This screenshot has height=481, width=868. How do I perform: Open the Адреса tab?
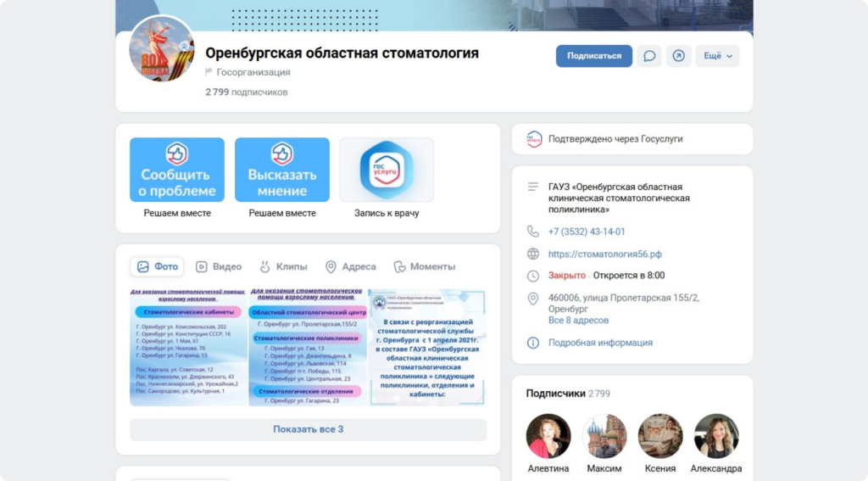tap(350, 266)
